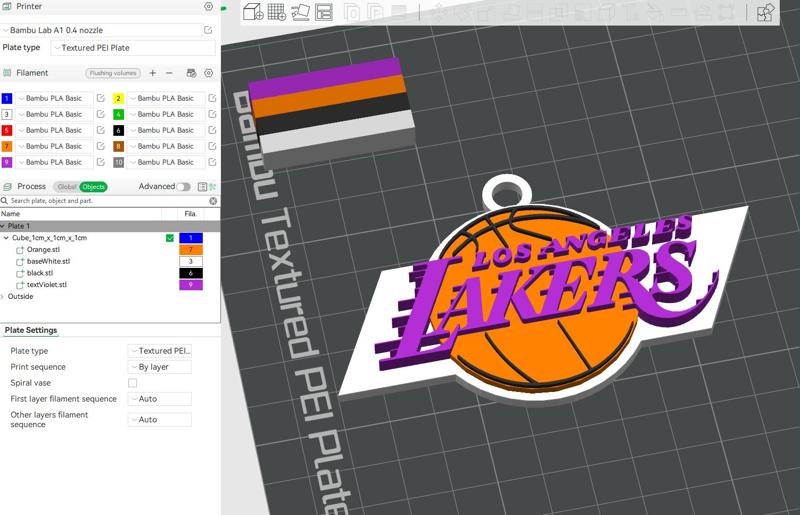Click filament 9 purple color swatch
The image size is (800, 515).
pos(7,162)
